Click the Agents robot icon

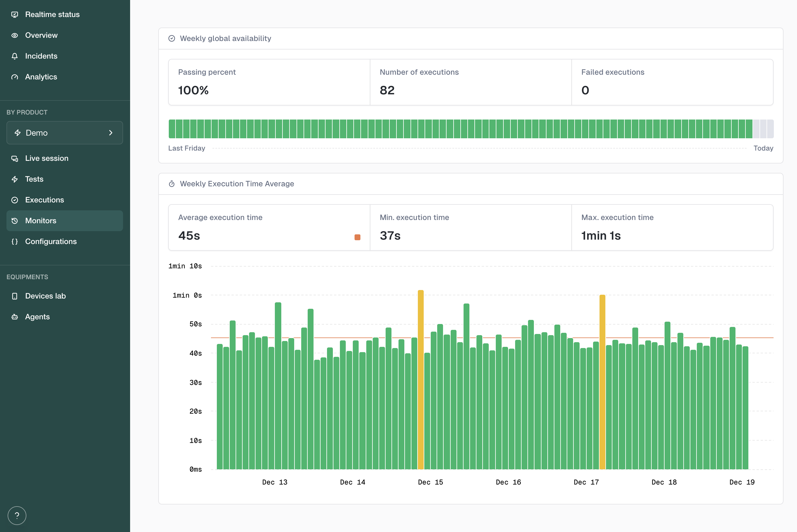(15, 317)
